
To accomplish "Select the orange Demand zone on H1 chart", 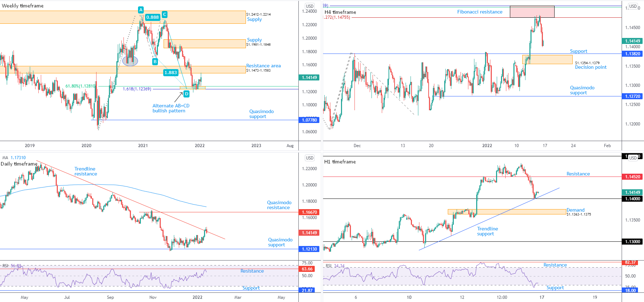I will tap(507, 212).
